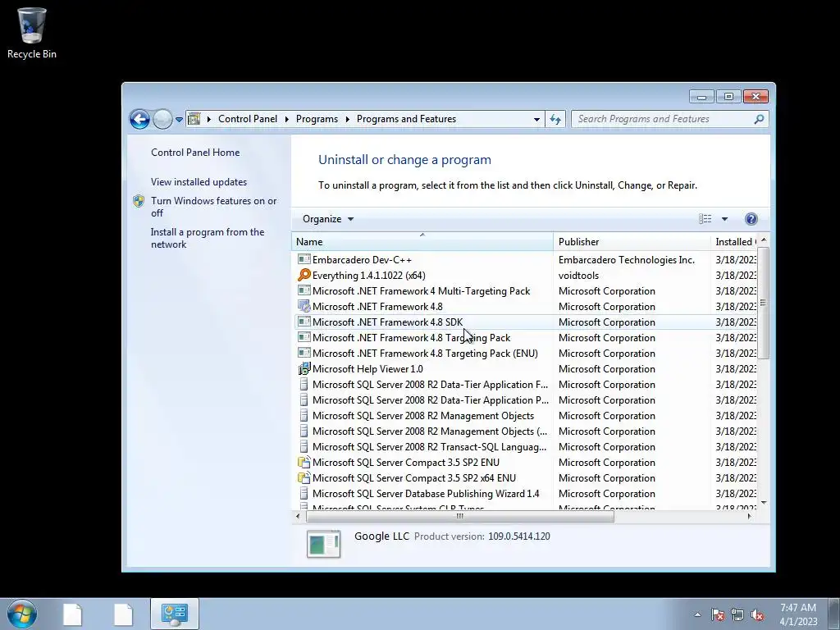The height and width of the screenshot is (630, 840).
Task: Open Install a program from the network
Action: [x=208, y=238]
